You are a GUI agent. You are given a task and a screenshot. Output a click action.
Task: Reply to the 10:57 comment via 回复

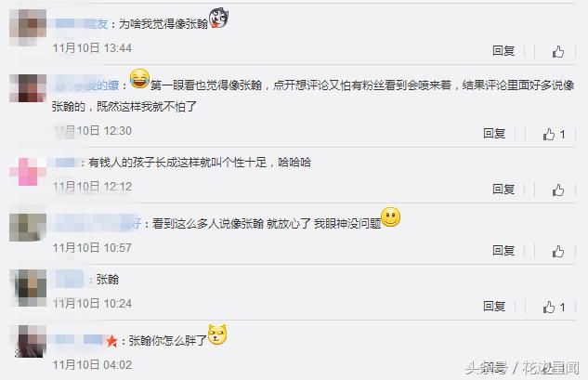(503, 251)
